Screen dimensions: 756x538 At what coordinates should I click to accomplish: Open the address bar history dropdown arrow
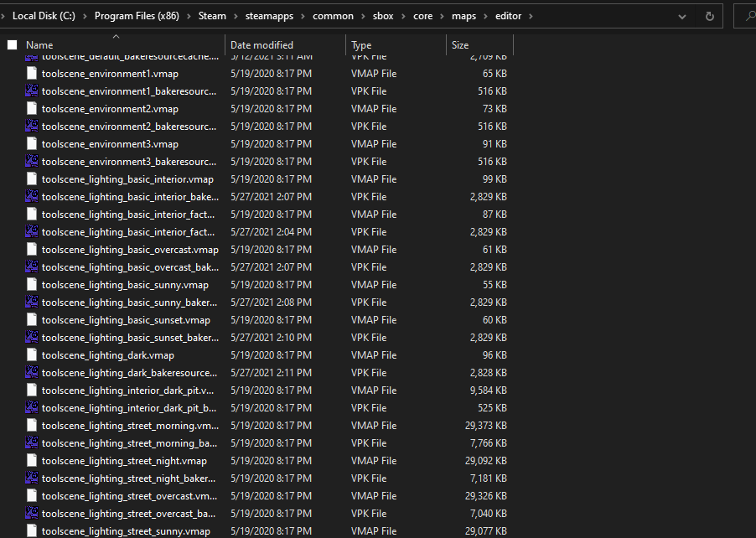click(681, 15)
